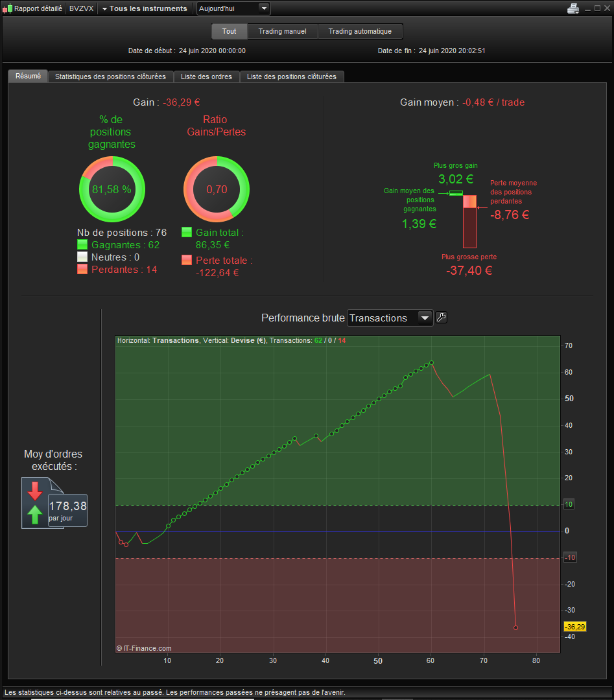Select Trading automatique filter
614x700 pixels.
pyautogui.click(x=360, y=31)
